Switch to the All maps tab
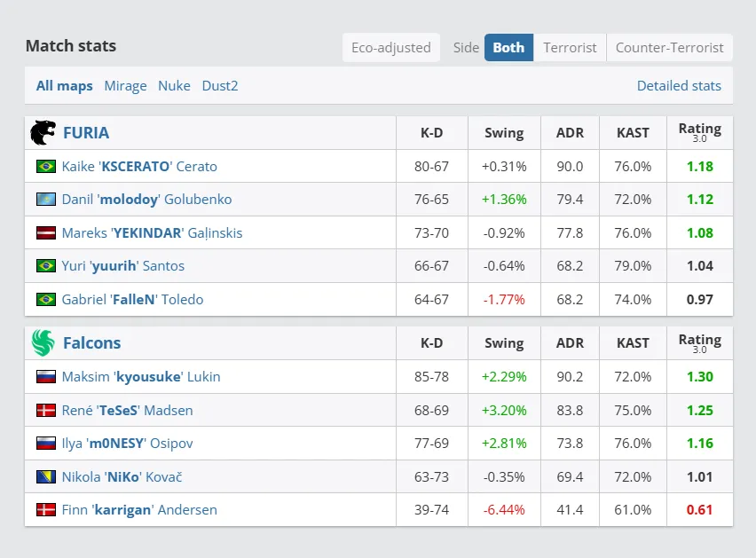The height and width of the screenshot is (558, 756). pos(65,86)
